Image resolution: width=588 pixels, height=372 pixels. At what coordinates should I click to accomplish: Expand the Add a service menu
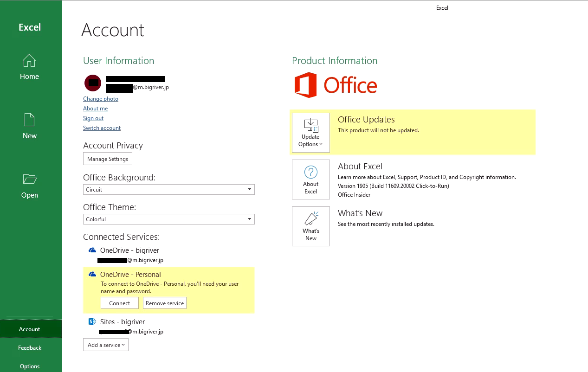click(105, 345)
